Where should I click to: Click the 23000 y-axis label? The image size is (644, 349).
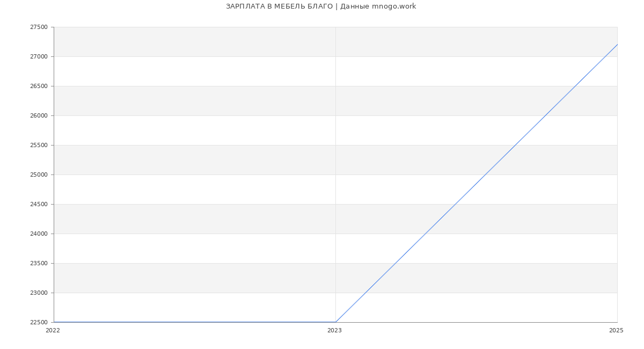tap(39, 293)
